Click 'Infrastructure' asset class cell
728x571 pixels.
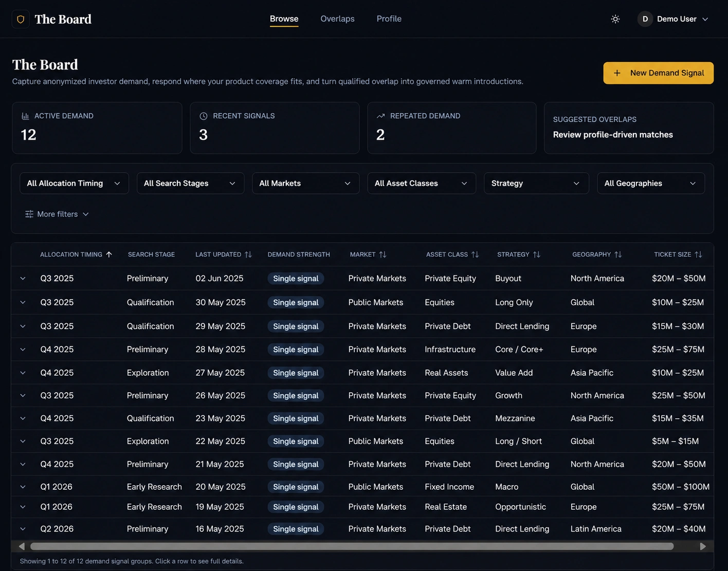click(x=450, y=349)
